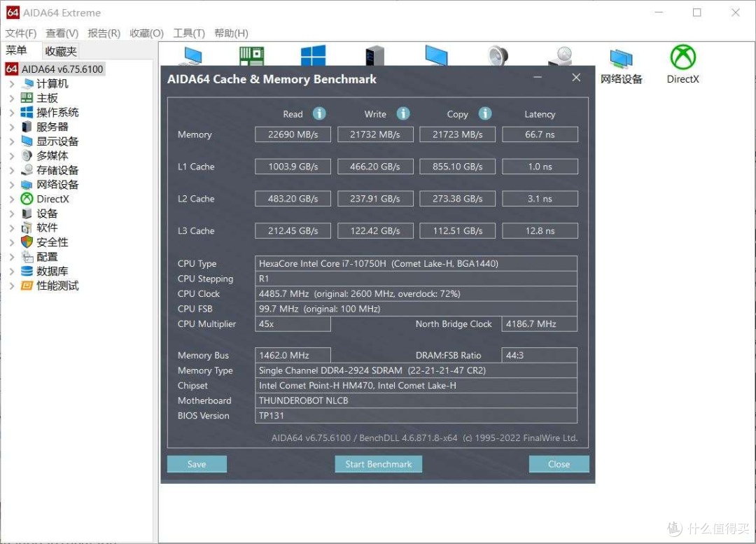Click the multimedia speaker icon in main pane
The height and width of the screenshot is (544, 756).
[x=498, y=55]
